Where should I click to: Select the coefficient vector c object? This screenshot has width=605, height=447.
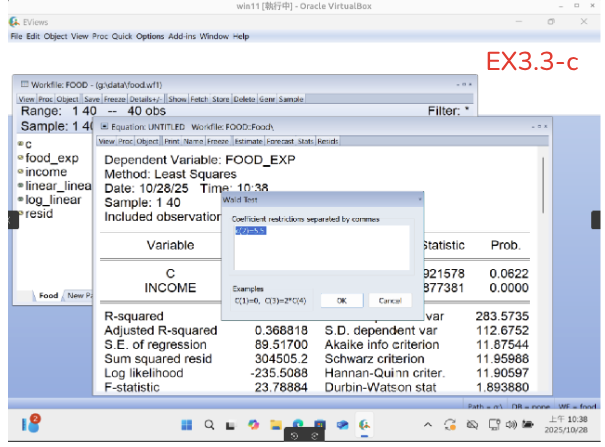click(x=28, y=144)
